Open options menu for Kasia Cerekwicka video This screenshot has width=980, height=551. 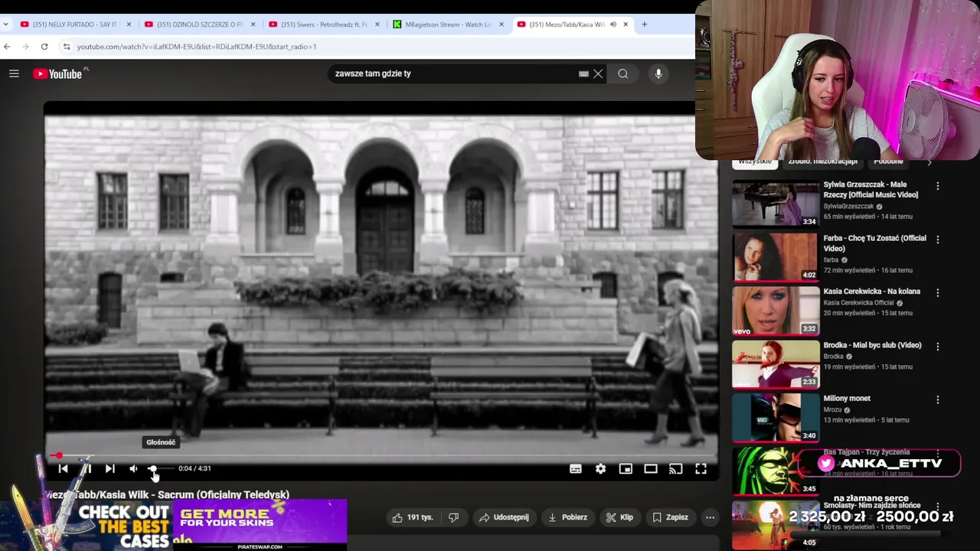[x=938, y=292]
